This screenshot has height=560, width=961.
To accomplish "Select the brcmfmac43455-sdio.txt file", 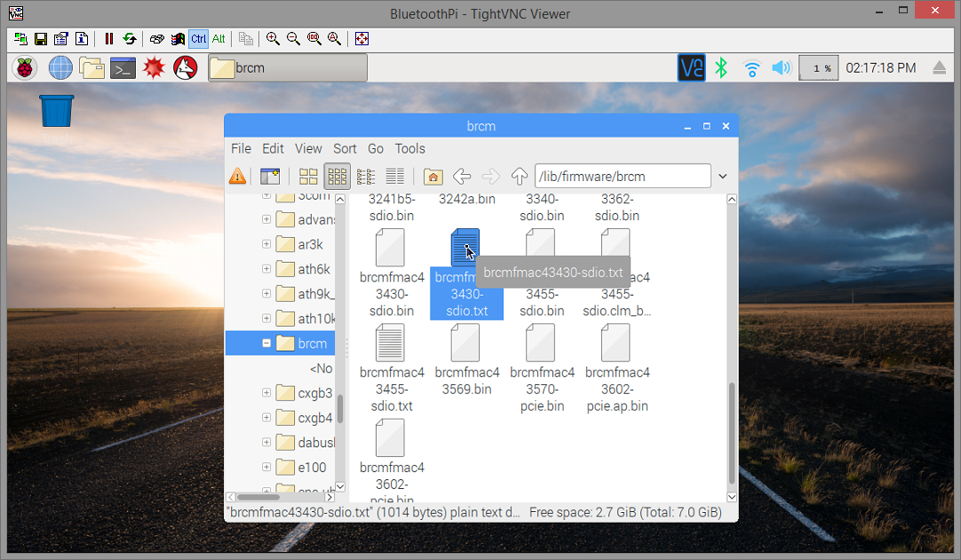I will coord(392,368).
